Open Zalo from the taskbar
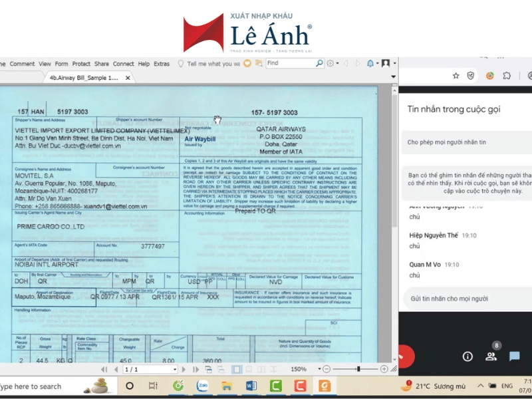Viewport: 532px width, 399px height. point(201,386)
